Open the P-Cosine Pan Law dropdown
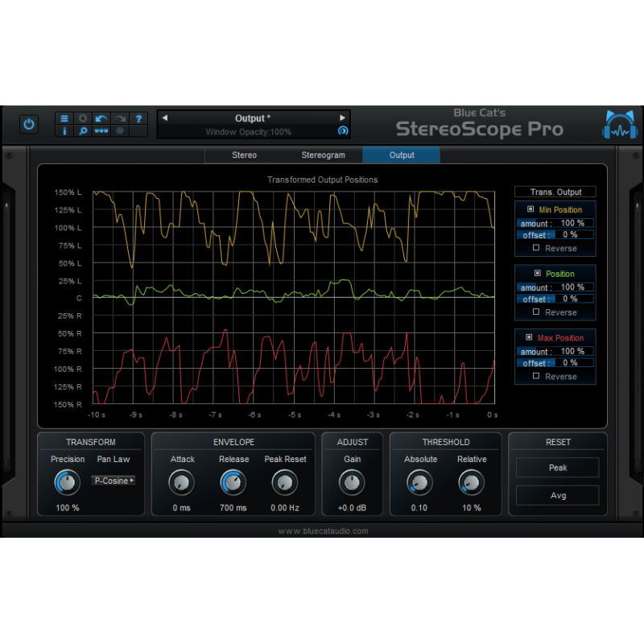644x644 pixels. point(114,481)
